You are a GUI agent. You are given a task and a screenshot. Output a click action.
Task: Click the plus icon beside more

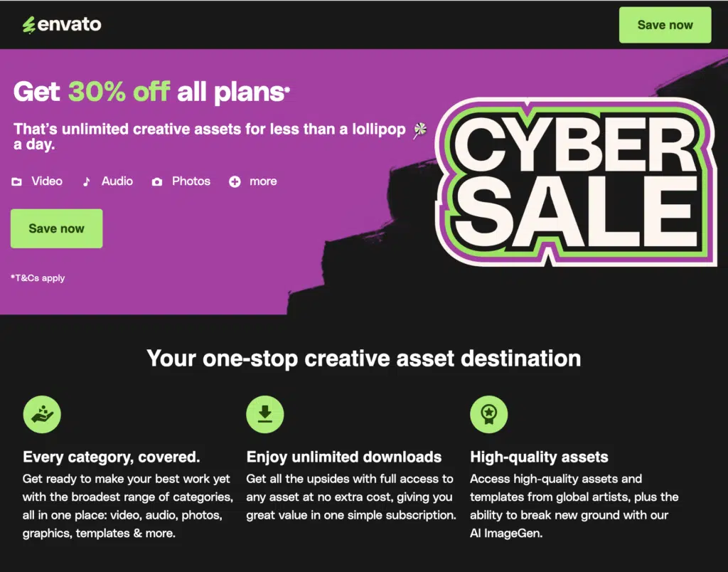point(235,182)
